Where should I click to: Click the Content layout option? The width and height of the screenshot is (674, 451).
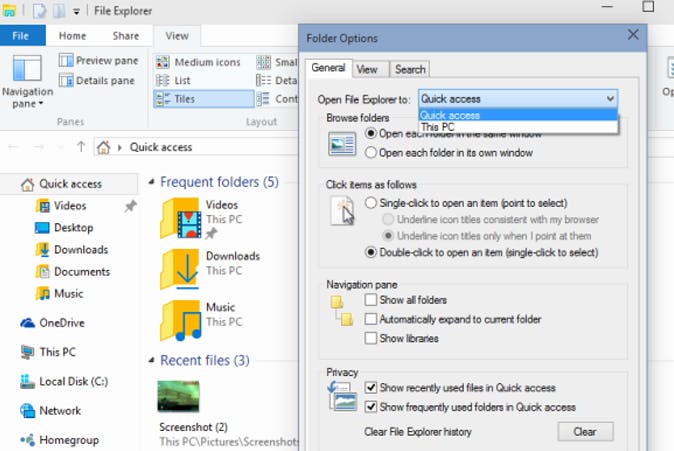click(x=277, y=99)
